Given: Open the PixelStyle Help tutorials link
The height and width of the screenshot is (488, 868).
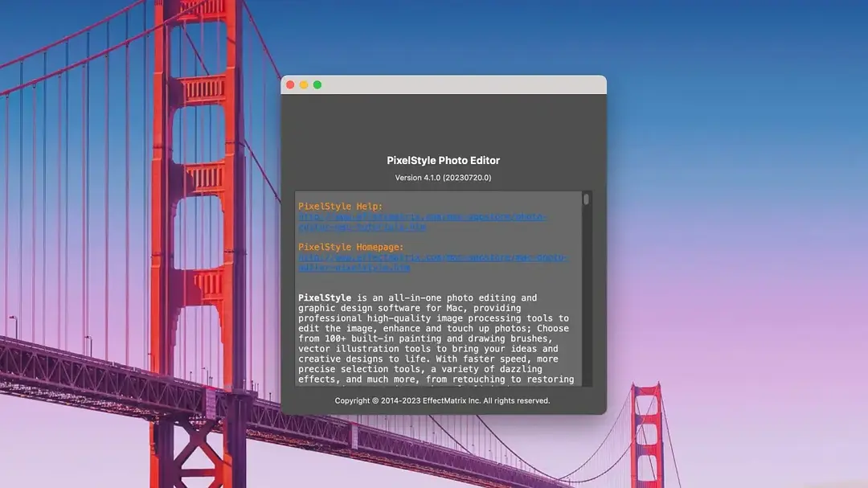Looking at the screenshot, I should 423,222.
